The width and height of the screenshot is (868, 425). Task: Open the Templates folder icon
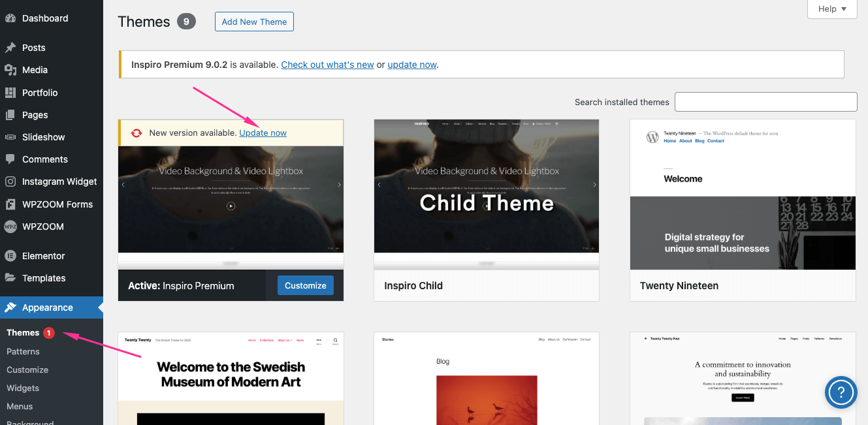tap(10, 278)
